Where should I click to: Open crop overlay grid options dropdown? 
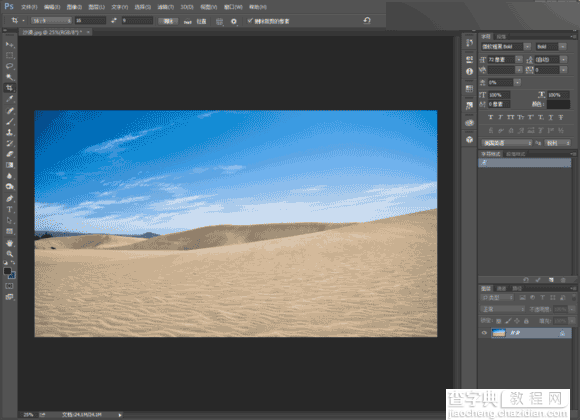pos(219,21)
